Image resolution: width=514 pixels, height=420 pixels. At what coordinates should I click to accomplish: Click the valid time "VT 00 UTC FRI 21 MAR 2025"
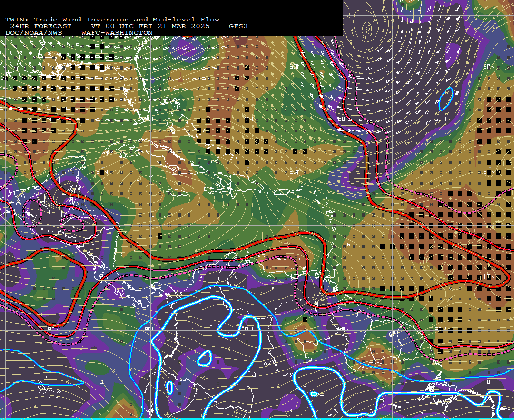pyautogui.click(x=150, y=26)
